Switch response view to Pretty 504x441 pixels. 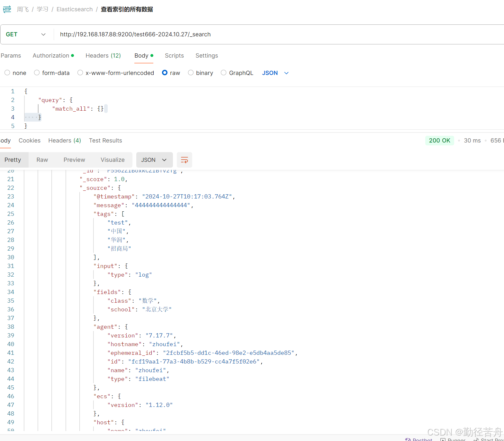pyautogui.click(x=13, y=160)
